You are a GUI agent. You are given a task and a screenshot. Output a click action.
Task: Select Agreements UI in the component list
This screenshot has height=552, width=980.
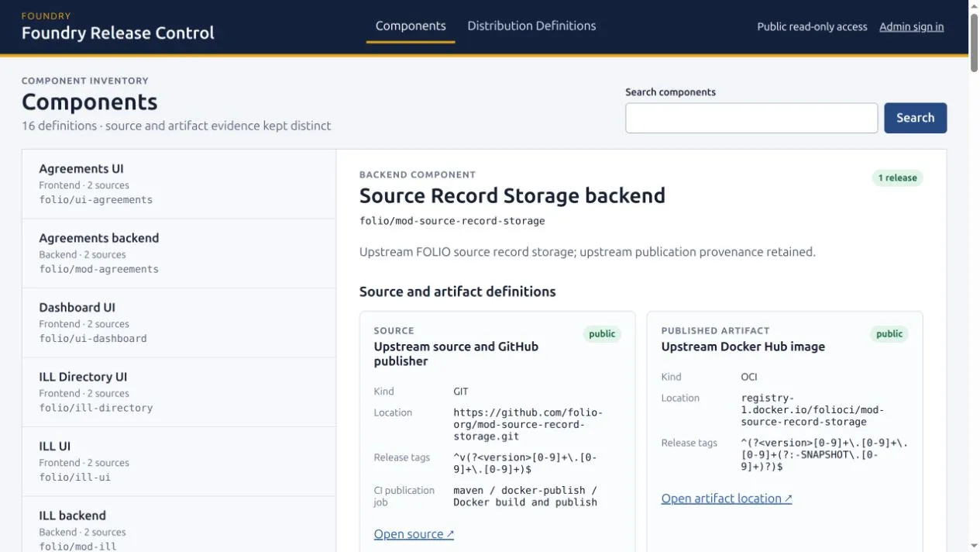click(x=179, y=184)
